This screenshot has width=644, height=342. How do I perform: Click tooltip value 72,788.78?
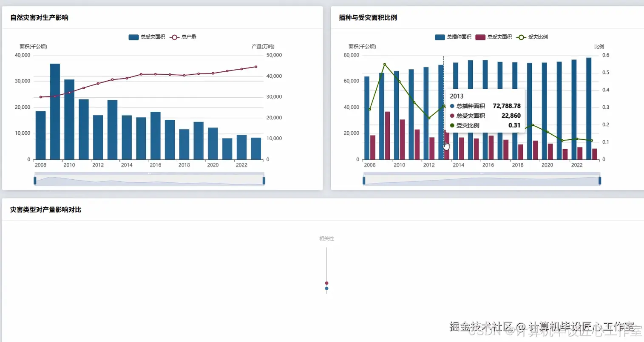[507, 106]
